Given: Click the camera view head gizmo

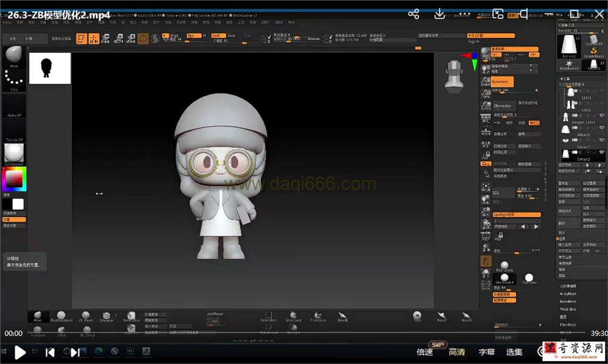Looking at the screenshot, I should click(454, 77).
